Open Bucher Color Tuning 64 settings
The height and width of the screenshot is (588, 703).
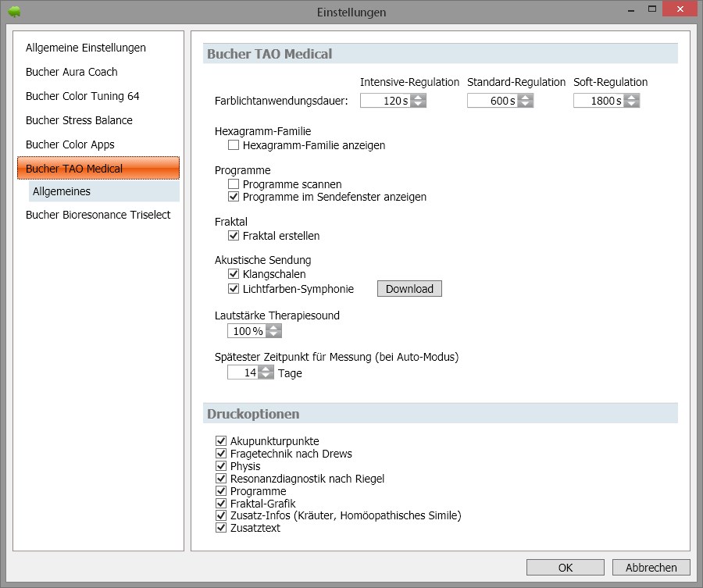83,96
